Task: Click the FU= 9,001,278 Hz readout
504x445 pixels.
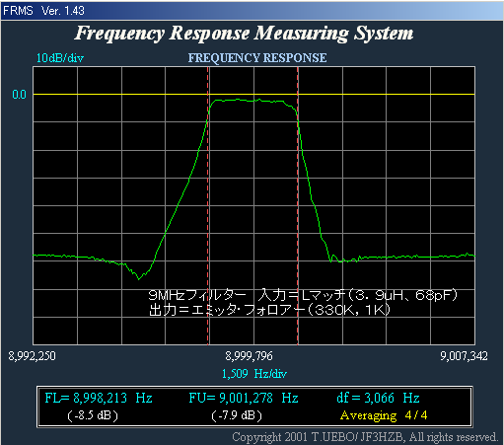Action: 244,398
